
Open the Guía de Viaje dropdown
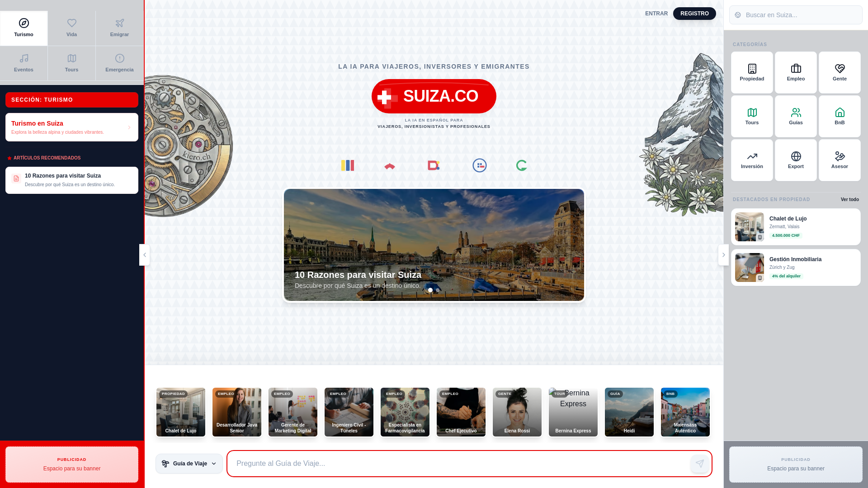[x=189, y=464]
